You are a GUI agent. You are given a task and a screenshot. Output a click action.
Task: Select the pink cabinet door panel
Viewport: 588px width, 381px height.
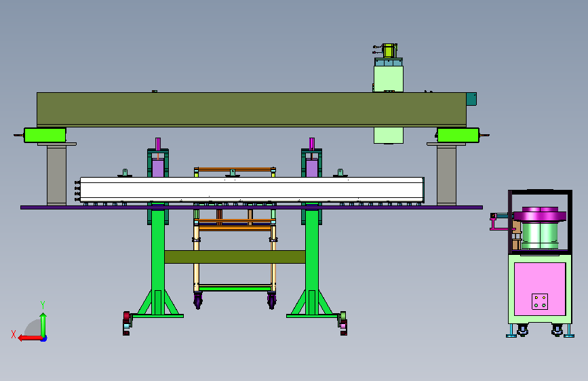pos(540,289)
